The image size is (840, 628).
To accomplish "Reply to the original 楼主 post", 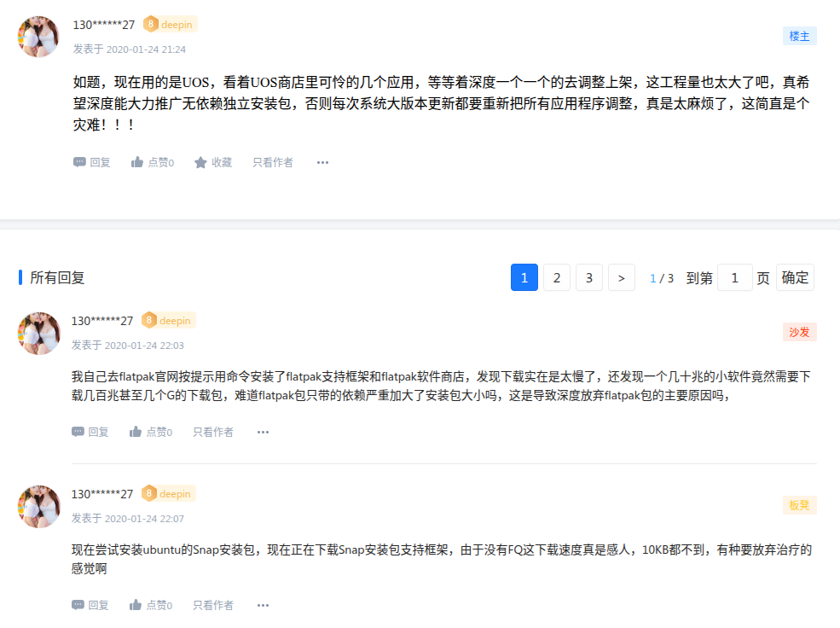I will click(91, 162).
